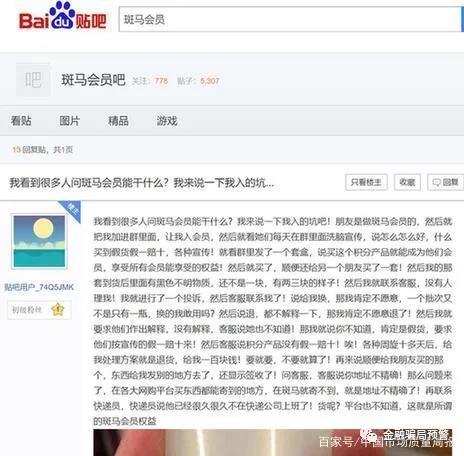Screen dimensions: 464x456
Task: Click the post title about 斑马会员
Action: [142, 183]
